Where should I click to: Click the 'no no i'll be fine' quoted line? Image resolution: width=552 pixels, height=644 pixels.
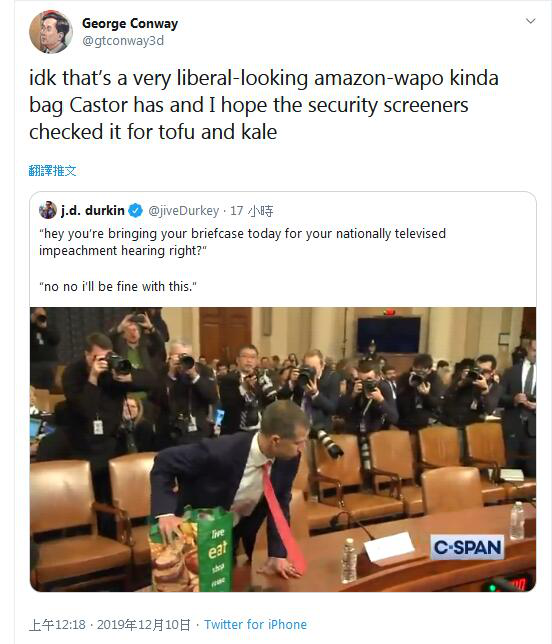coord(118,286)
